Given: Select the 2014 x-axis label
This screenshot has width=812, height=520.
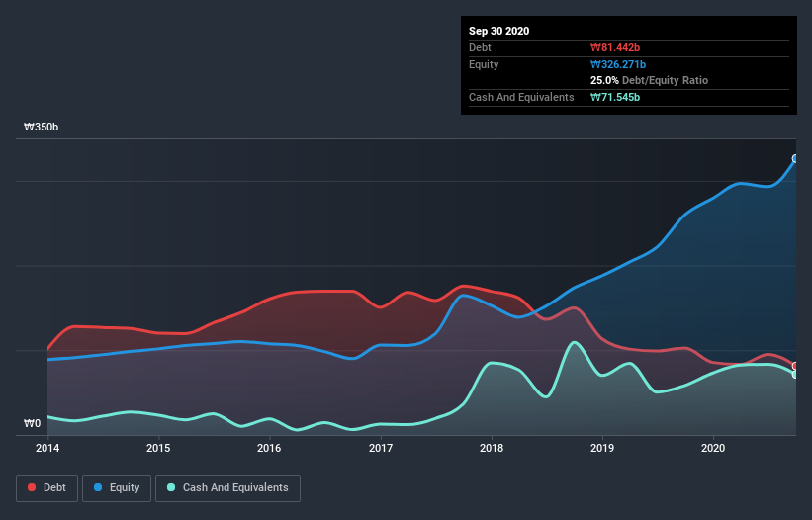Looking at the screenshot, I should point(47,448).
